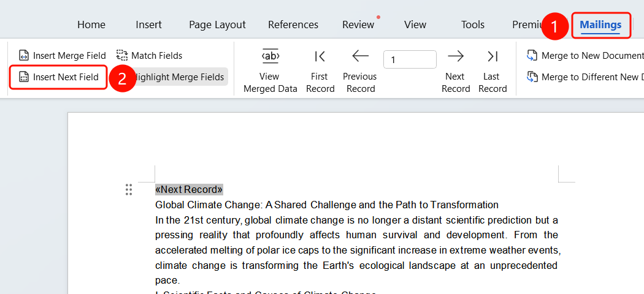Click the Merge to New Document icon
644x294 pixels.
point(532,55)
